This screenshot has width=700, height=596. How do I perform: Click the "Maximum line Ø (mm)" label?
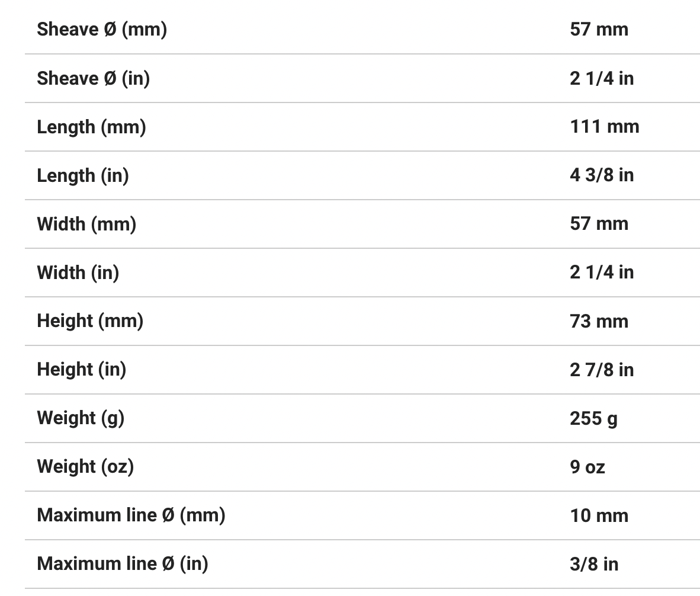131,515
